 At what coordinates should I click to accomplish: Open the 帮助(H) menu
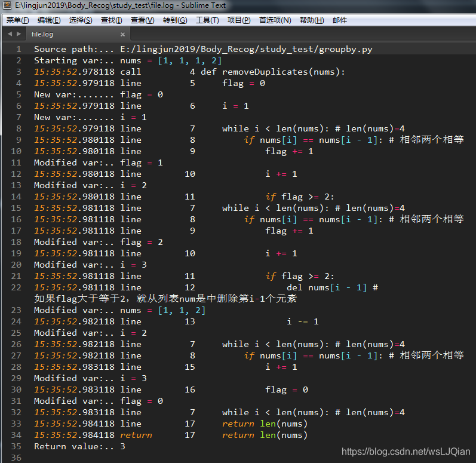312,20
